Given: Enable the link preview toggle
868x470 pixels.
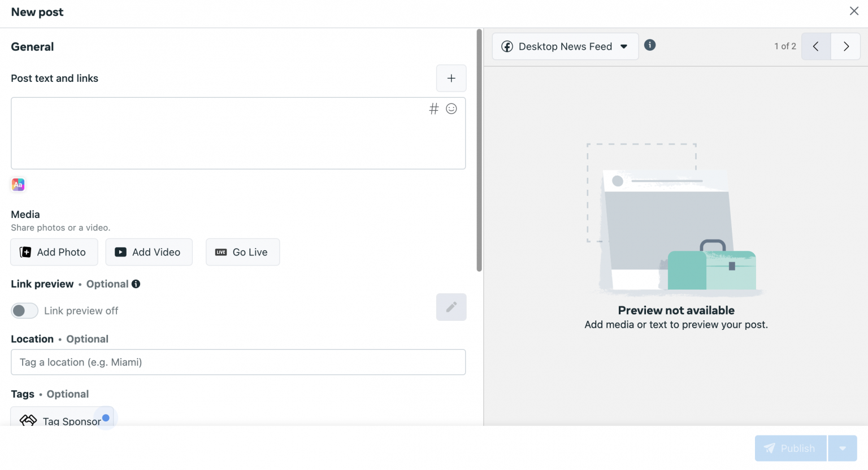Looking at the screenshot, I should (x=24, y=311).
